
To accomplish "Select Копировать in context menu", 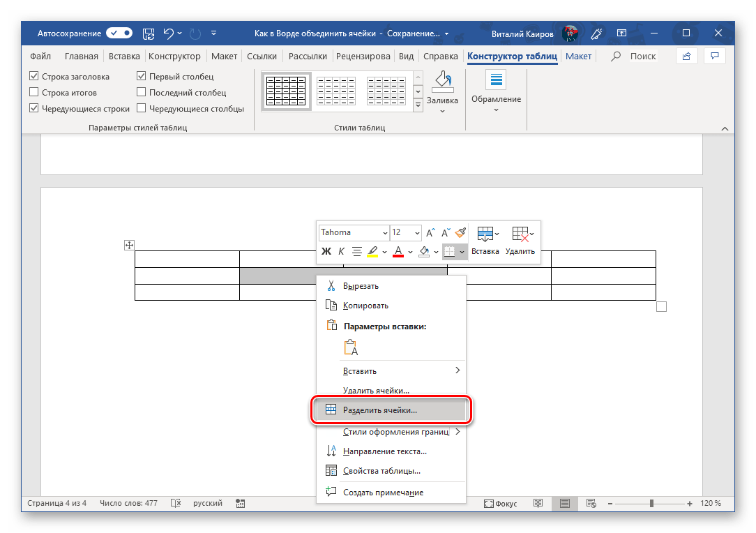I will [391, 306].
